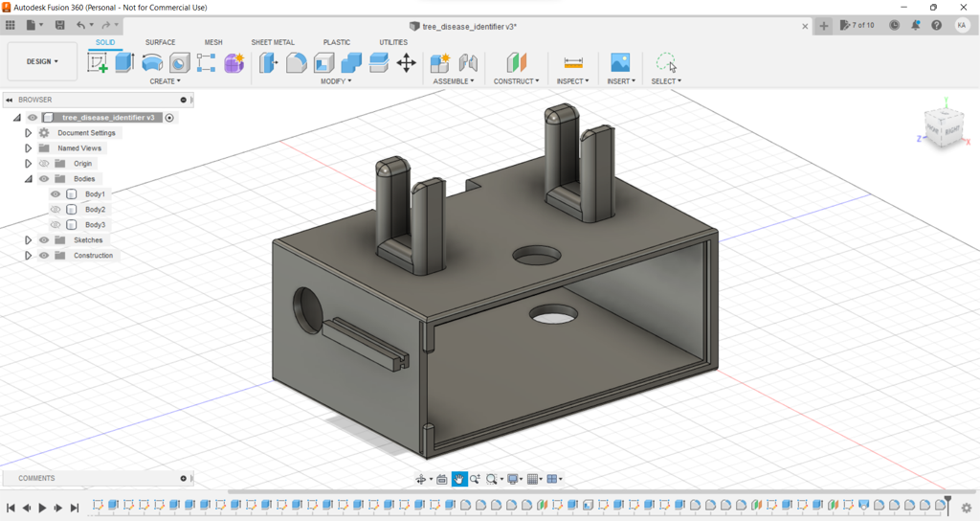Expand the Sketches folder
Viewport: 980px width, 521px height.
click(x=28, y=240)
